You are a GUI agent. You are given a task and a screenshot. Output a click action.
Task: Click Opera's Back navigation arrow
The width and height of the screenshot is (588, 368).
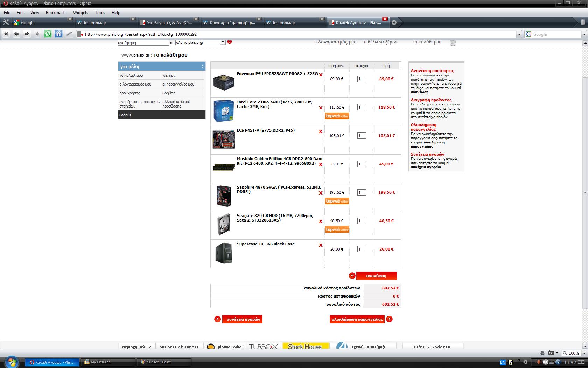click(x=16, y=34)
